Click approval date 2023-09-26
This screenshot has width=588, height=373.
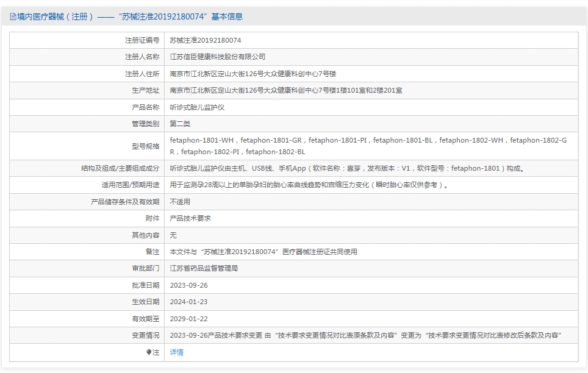click(188, 285)
